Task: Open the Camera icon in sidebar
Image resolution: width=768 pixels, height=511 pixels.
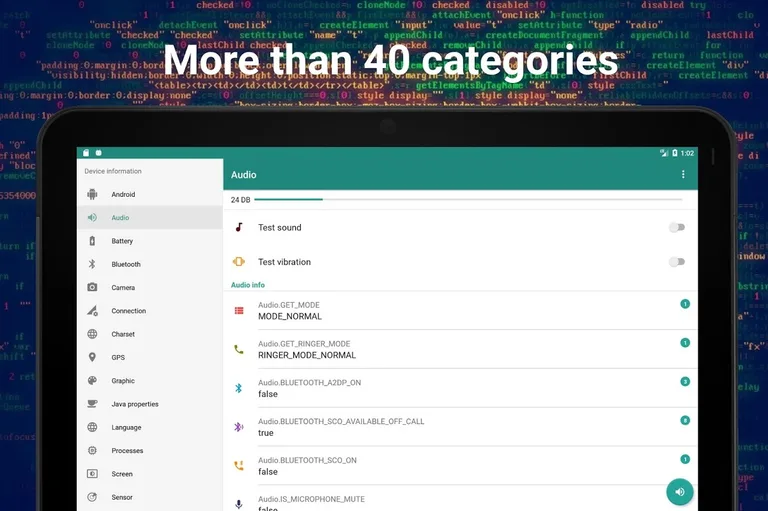Action: (92, 287)
